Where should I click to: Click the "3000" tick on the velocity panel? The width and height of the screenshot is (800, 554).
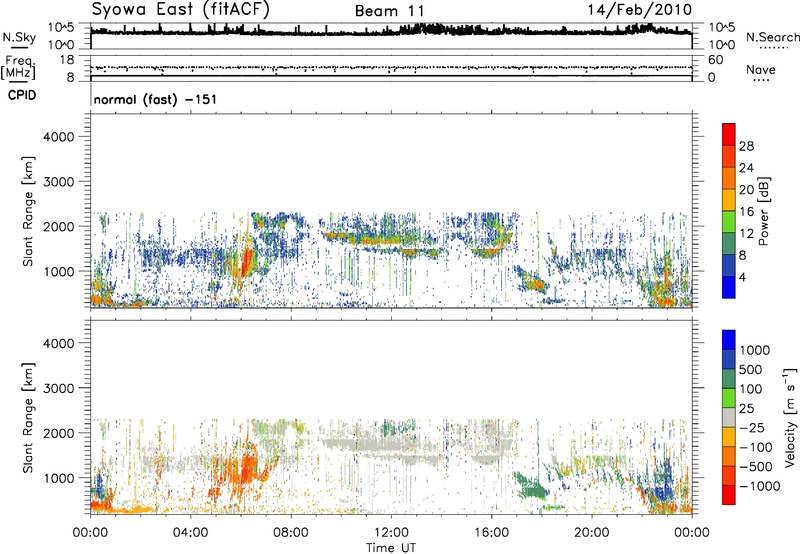pos(58,388)
